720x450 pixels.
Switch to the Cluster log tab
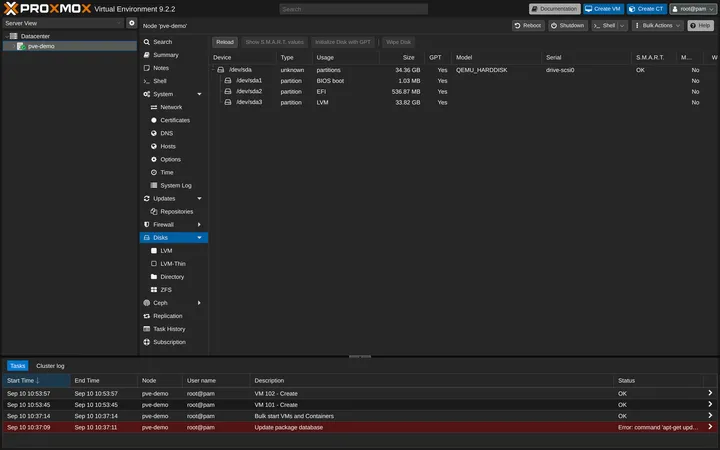click(x=50, y=366)
